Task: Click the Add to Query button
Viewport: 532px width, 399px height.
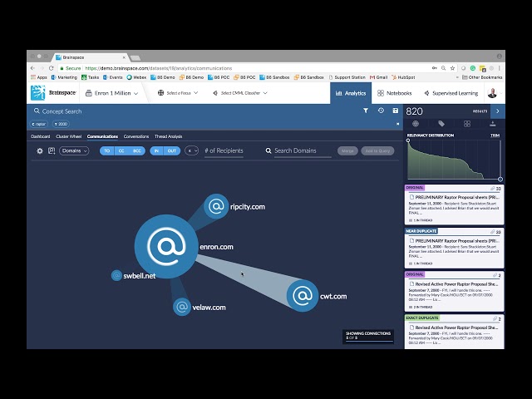Action: pos(377,150)
